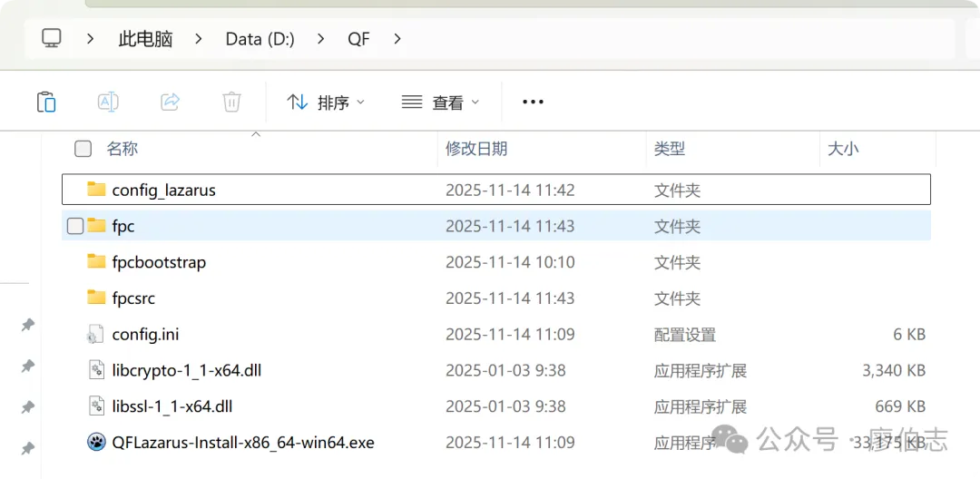
Task: Select the libssl-1_1-x64.dll file name
Action: pos(171,407)
